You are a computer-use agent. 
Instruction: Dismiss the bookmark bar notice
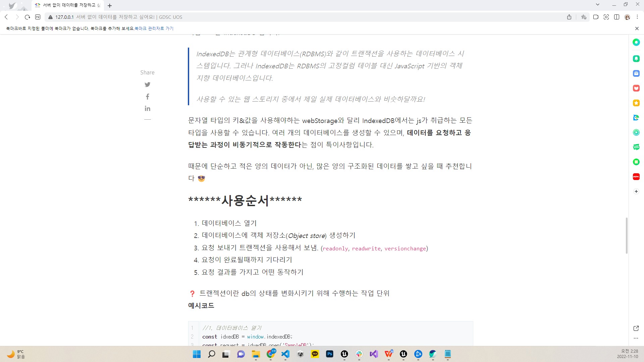click(637, 28)
